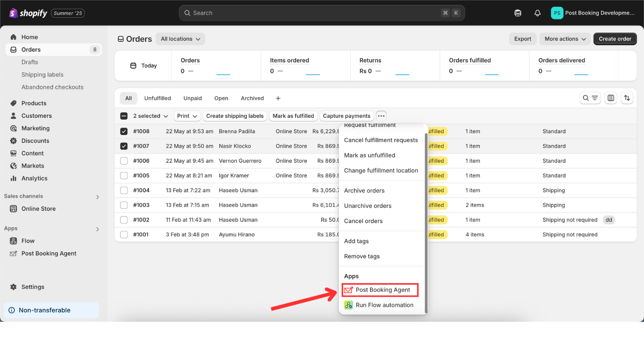Open the 2 selected dropdown

151,116
